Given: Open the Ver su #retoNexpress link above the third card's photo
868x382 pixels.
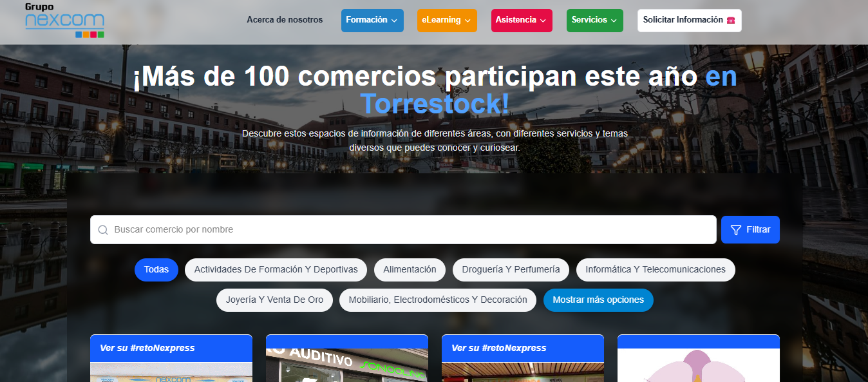Looking at the screenshot, I should click(499, 348).
